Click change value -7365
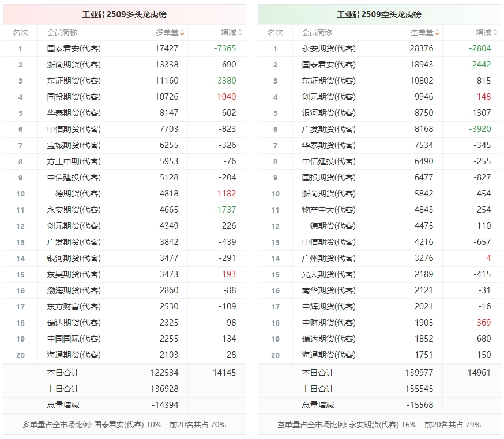 225,48
